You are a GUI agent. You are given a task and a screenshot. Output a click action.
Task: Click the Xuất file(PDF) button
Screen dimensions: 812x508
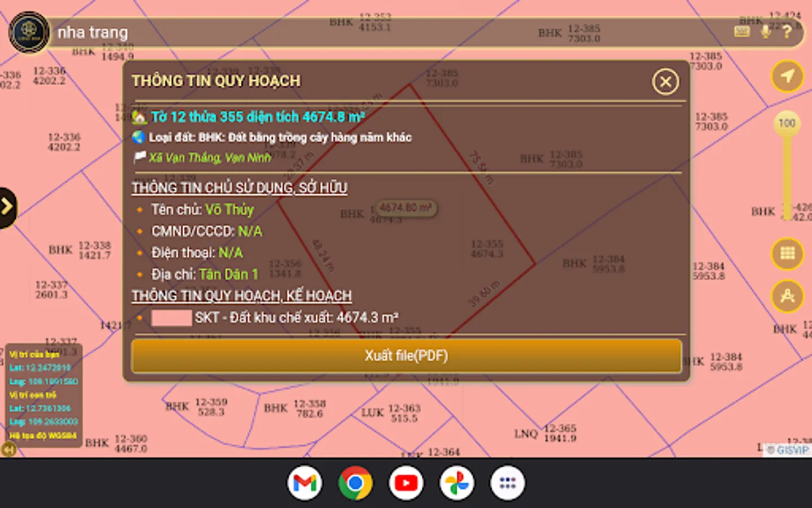407,356
